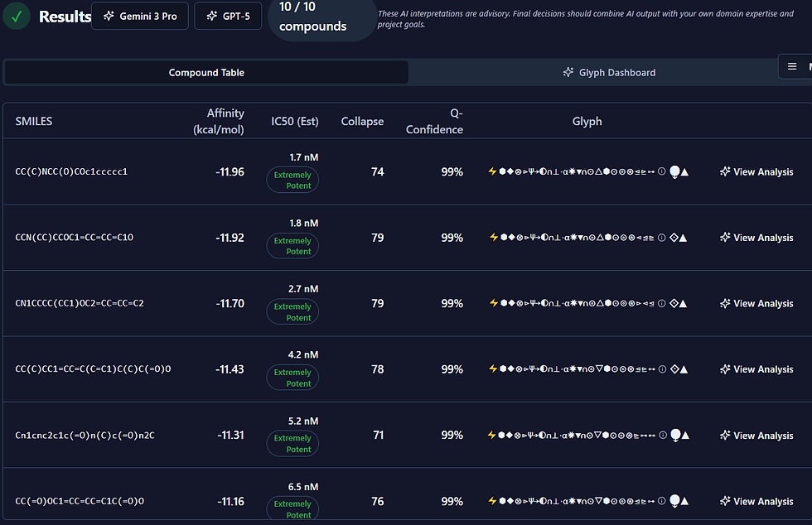Click the SMILES text CN1CCCC(CC1)OC2=CC=CC=C2
The height and width of the screenshot is (525, 812).
tap(80, 304)
